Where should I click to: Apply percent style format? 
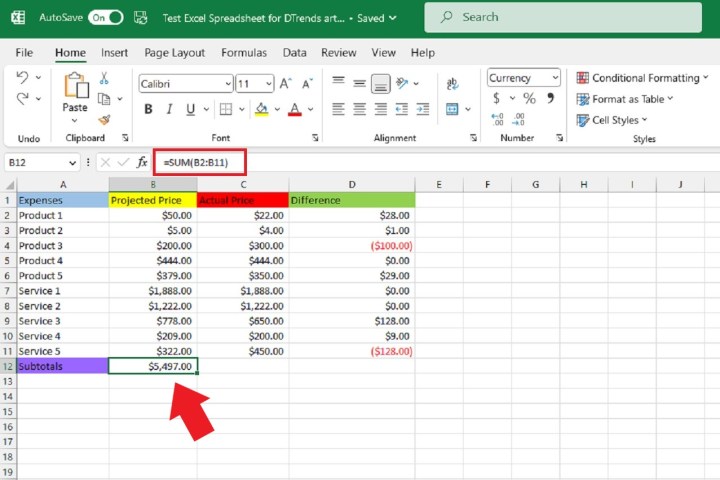529,99
